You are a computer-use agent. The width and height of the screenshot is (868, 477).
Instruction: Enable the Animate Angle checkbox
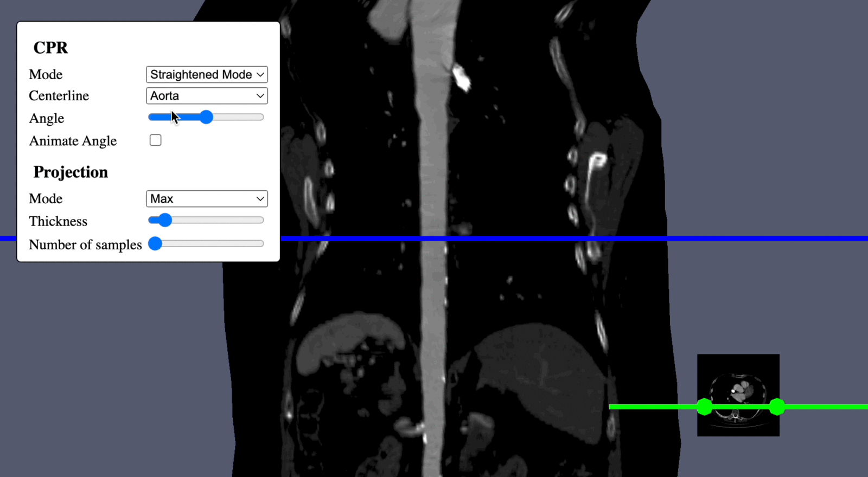tap(156, 140)
